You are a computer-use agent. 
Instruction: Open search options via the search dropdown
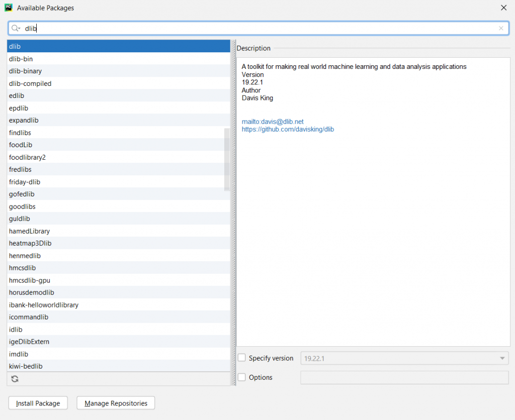pos(19,29)
